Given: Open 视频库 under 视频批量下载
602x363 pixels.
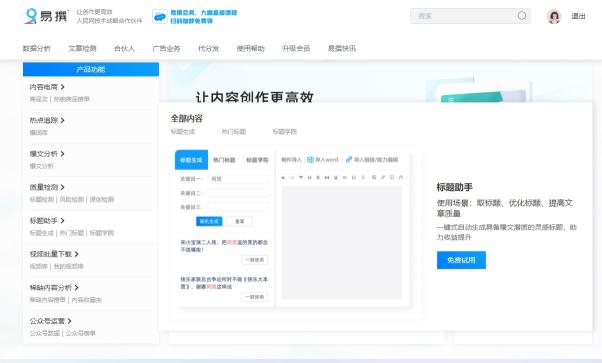Looking at the screenshot, I should tap(39, 266).
